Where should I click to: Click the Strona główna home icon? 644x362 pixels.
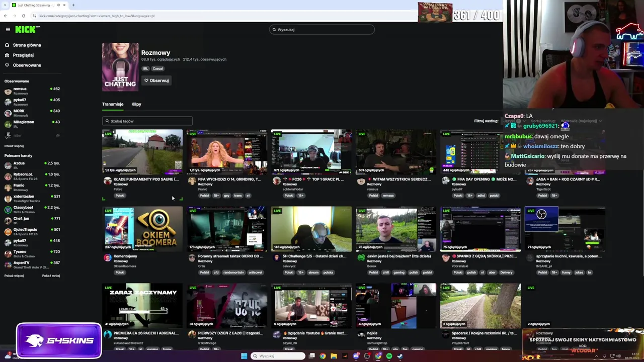[x=7, y=45]
